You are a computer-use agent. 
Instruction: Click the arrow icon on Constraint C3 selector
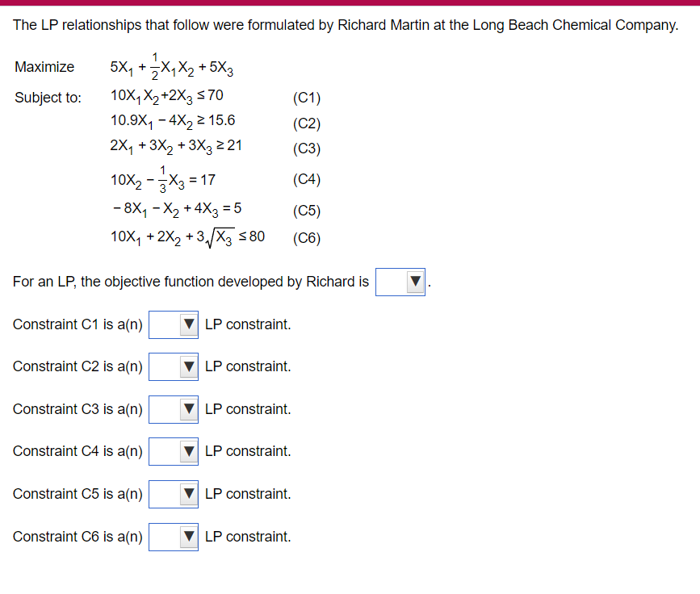click(x=188, y=409)
